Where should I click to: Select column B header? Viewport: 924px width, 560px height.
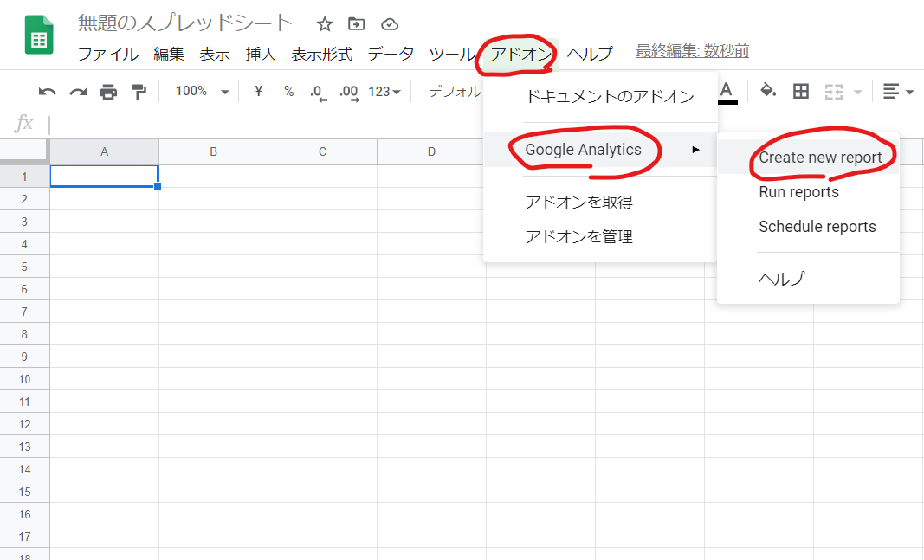213,152
